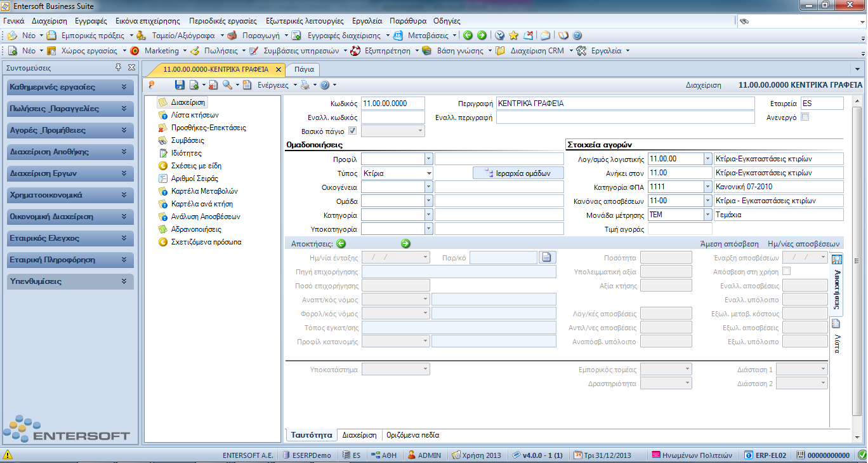Open the Λίστα vertical side tab
868x463 pixels.
836,335
